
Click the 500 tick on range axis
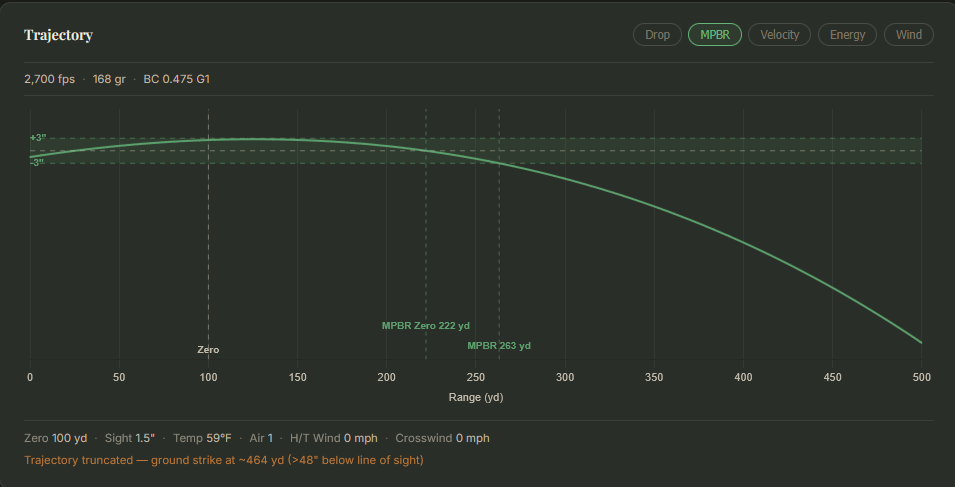tap(922, 377)
